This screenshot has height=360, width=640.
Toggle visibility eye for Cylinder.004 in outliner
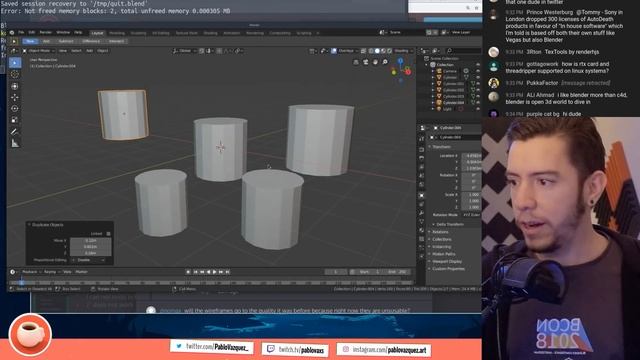(478, 102)
